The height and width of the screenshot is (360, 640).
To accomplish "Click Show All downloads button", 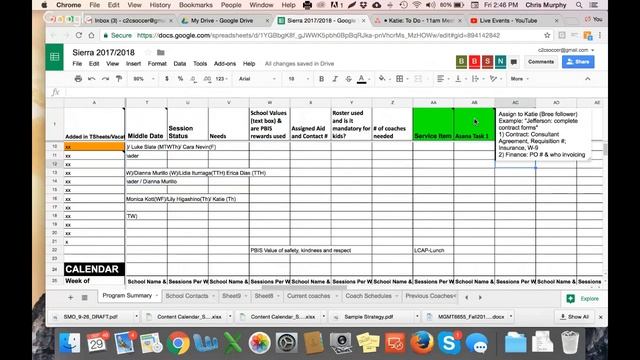I will click(575, 317).
